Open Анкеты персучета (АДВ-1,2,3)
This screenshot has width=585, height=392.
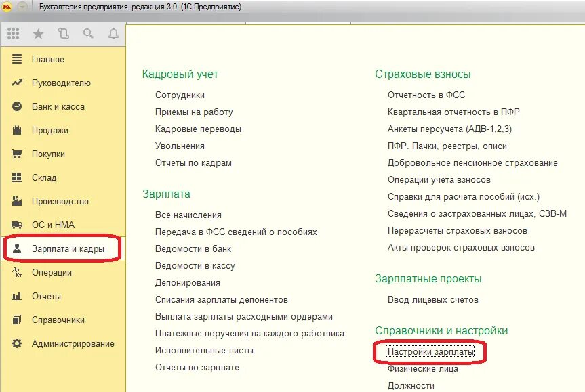(x=449, y=129)
